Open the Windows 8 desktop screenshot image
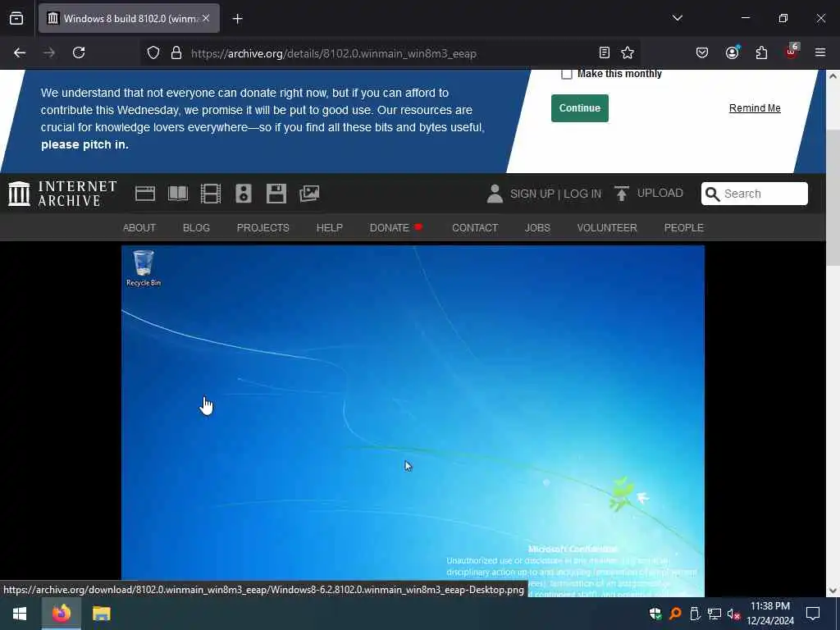840x630 pixels. tap(413, 421)
